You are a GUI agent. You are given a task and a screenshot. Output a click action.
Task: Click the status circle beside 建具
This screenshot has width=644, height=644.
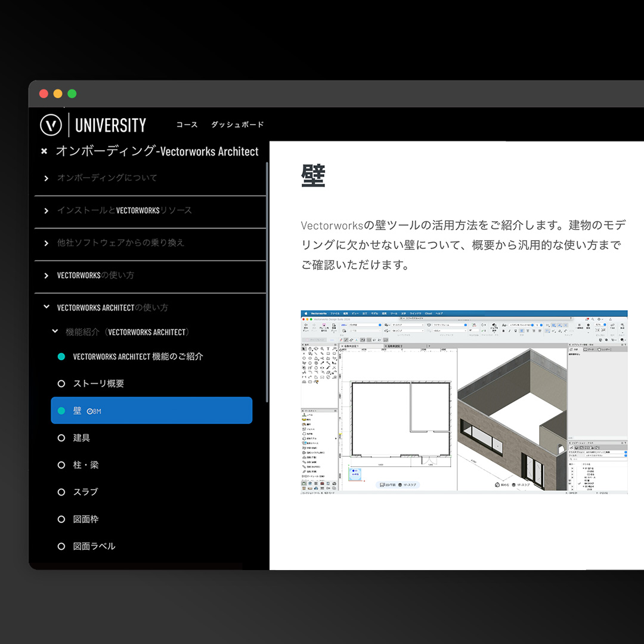[61, 438]
